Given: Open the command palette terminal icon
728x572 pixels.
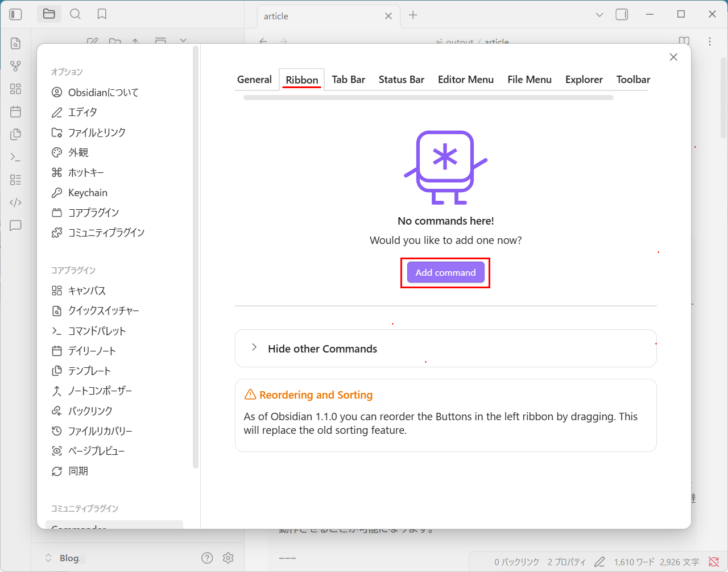Looking at the screenshot, I should (x=15, y=156).
